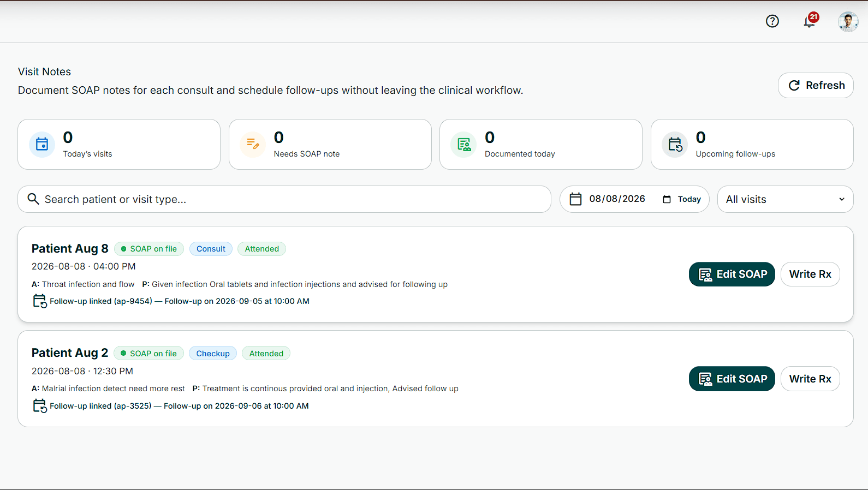
Task: Click the Today's visits stat label
Action: [87, 154]
